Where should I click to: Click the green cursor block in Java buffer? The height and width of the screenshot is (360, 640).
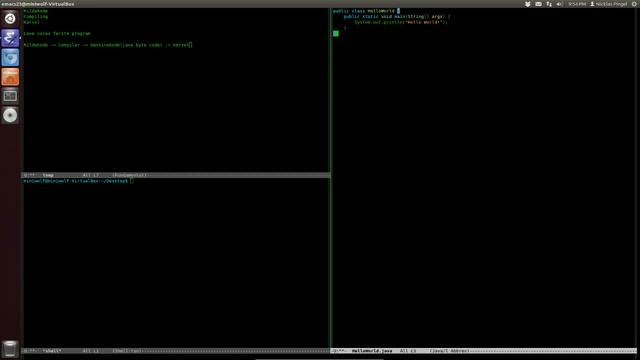click(336, 33)
